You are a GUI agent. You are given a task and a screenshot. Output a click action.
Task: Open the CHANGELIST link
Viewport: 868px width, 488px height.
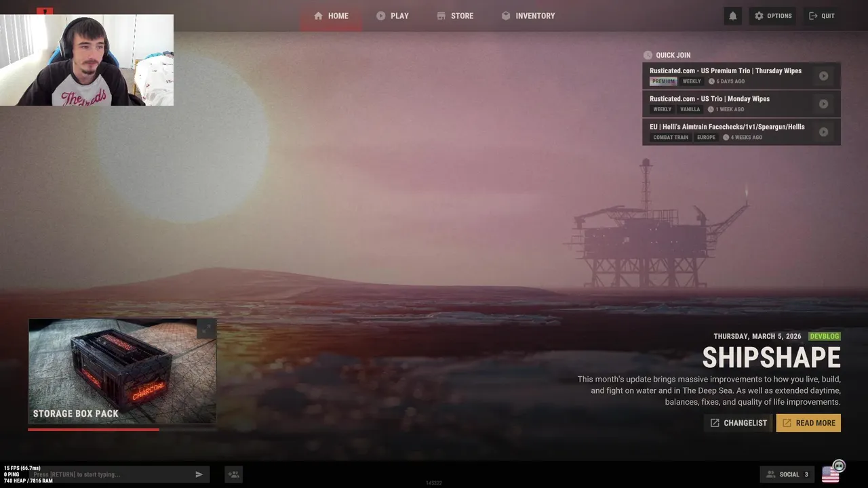[738, 423]
